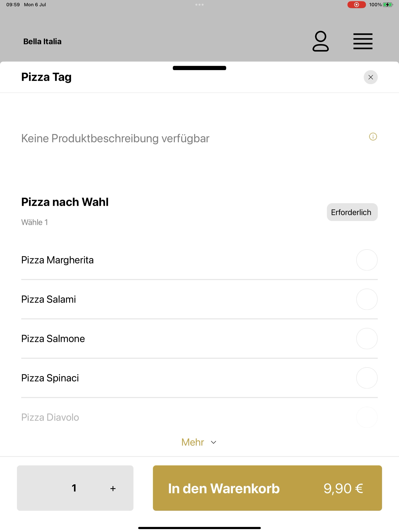Tap the battery status icon
399x532 pixels.
(388, 4)
